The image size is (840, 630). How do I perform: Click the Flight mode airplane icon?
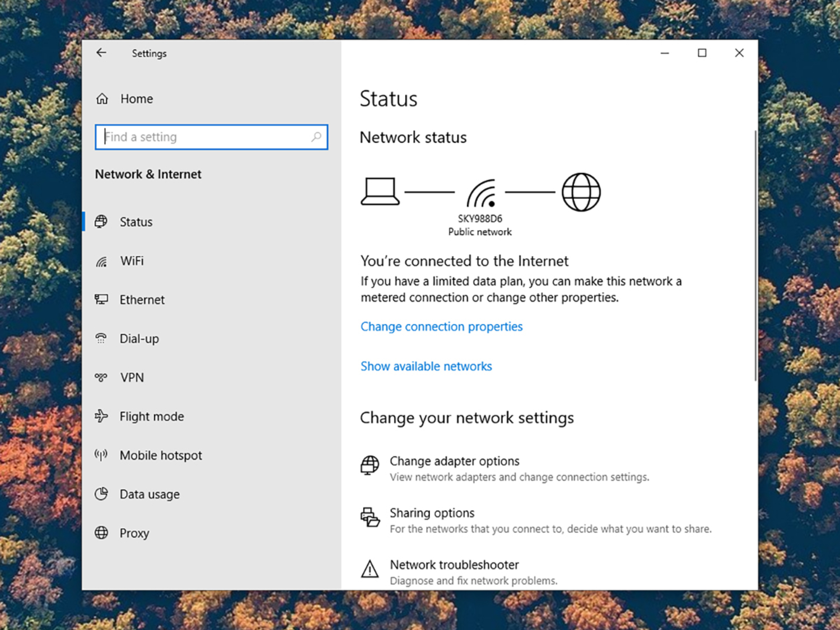tap(101, 416)
